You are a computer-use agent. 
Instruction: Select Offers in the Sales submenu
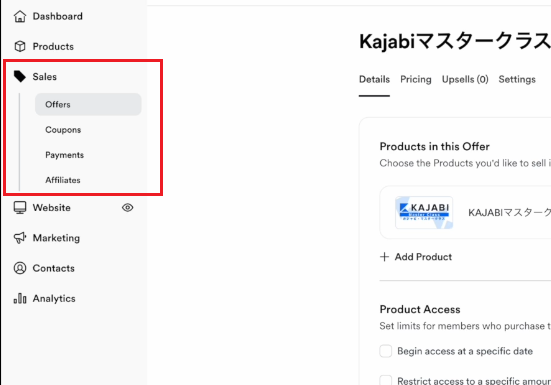88,104
